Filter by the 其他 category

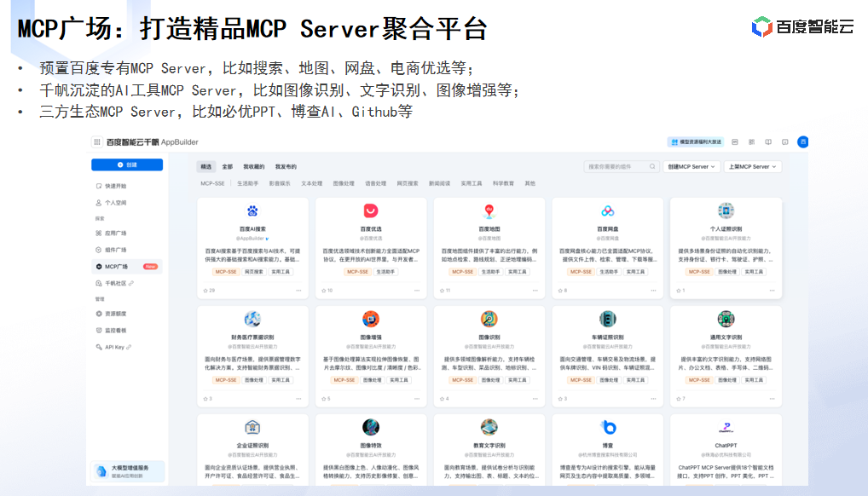(529, 183)
